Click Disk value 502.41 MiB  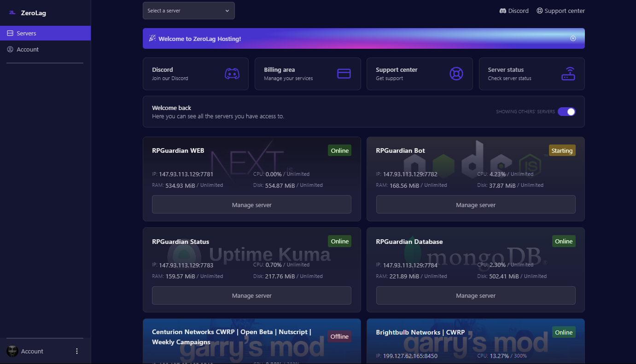click(504, 277)
